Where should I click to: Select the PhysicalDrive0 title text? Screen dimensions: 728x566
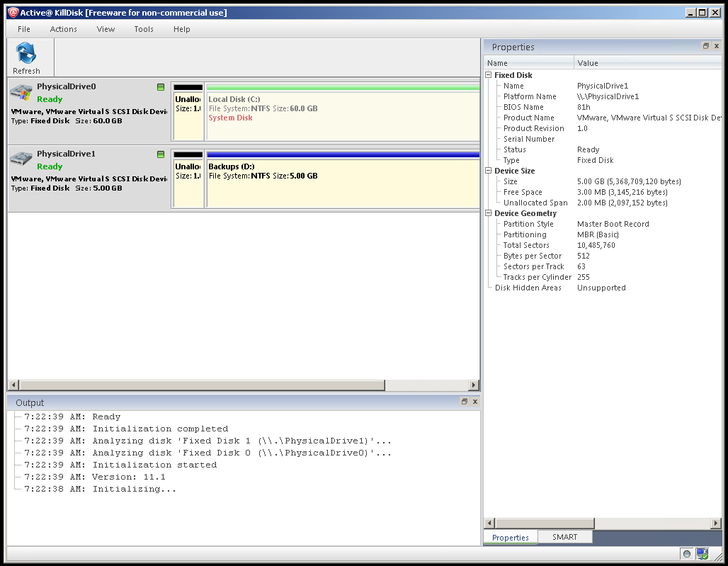[67, 86]
